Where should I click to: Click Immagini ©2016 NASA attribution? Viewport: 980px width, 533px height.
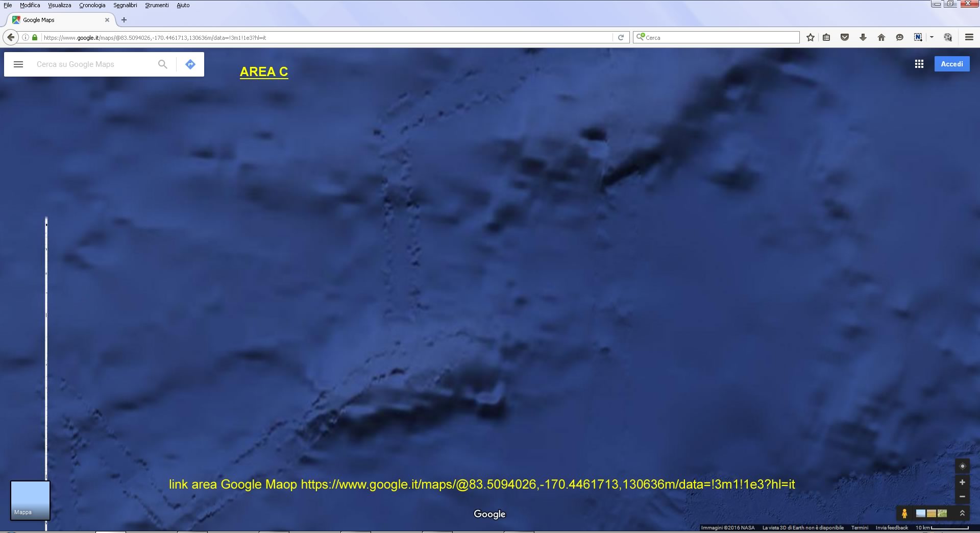[727, 528]
